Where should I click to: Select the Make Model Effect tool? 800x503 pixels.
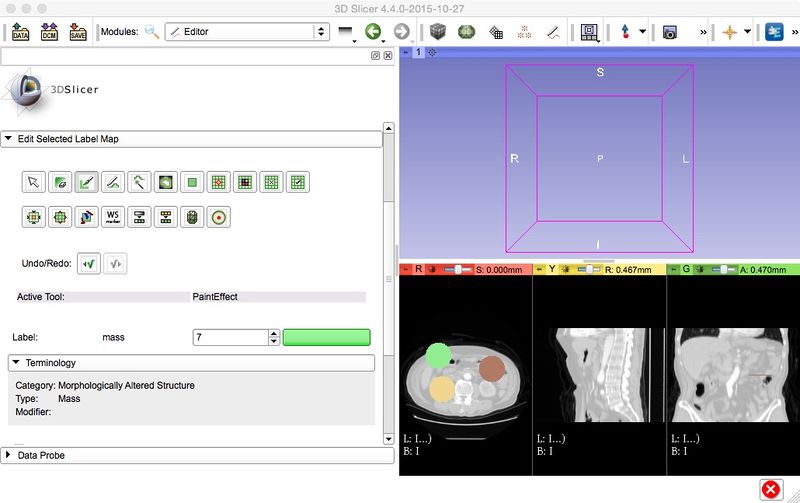(x=192, y=217)
